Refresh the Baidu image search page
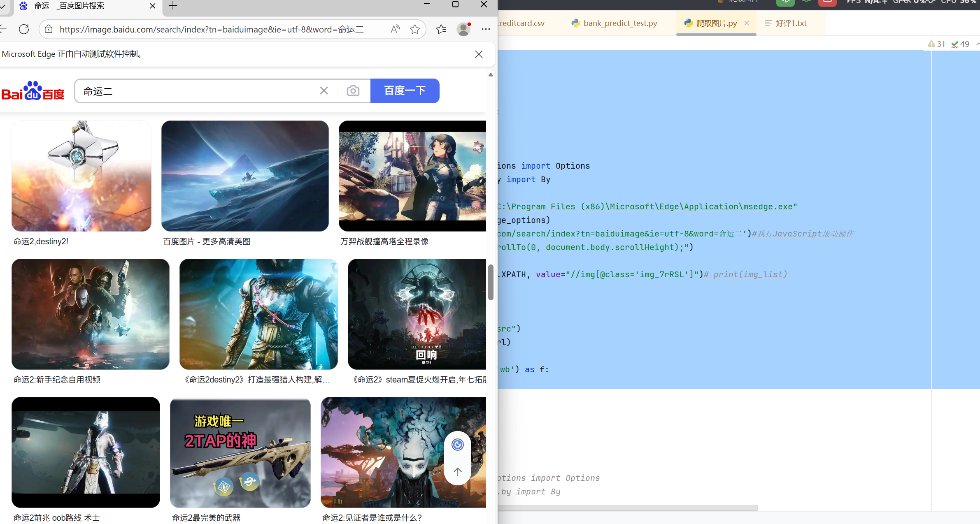The image size is (980, 524). coord(24,29)
